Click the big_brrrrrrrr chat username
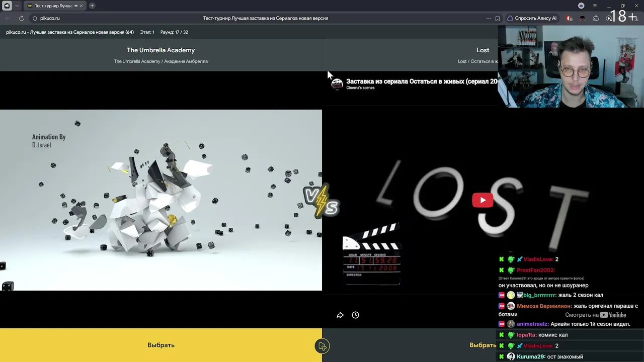The height and width of the screenshot is (362, 644). pyautogui.click(x=539, y=295)
